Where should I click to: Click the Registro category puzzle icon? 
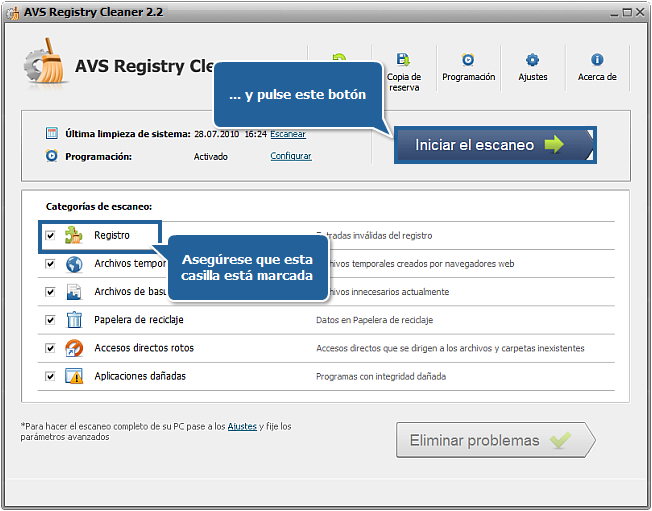pyautogui.click(x=74, y=235)
